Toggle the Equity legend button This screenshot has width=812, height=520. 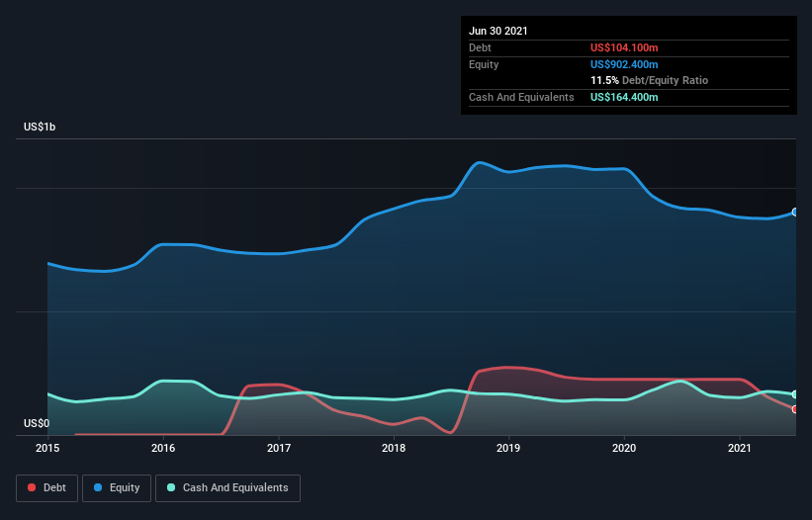point(117,488)
